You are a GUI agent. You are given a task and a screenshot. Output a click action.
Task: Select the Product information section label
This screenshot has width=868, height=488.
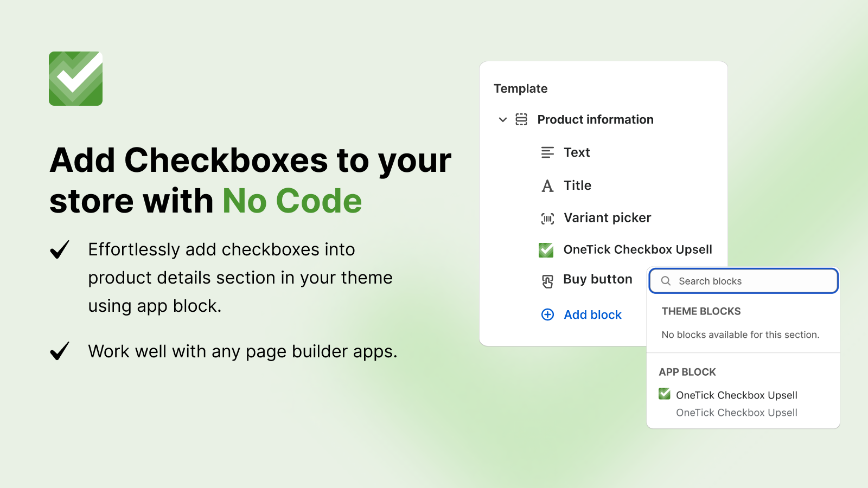point(595,119)
